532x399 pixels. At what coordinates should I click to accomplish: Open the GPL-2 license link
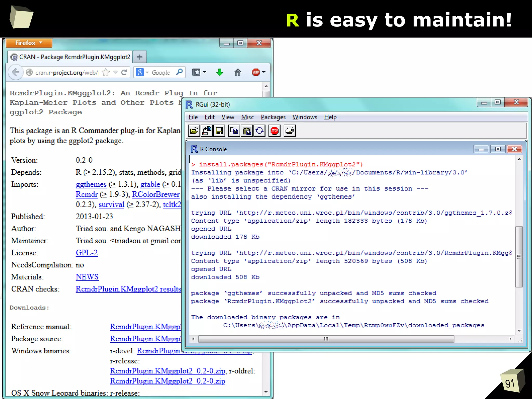[87, 253]
